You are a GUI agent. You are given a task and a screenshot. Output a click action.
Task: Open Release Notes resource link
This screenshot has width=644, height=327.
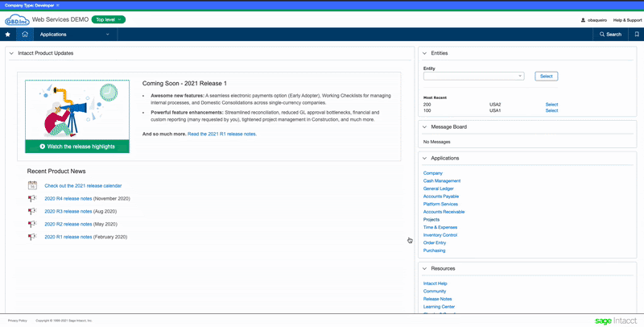click(437, 299)
